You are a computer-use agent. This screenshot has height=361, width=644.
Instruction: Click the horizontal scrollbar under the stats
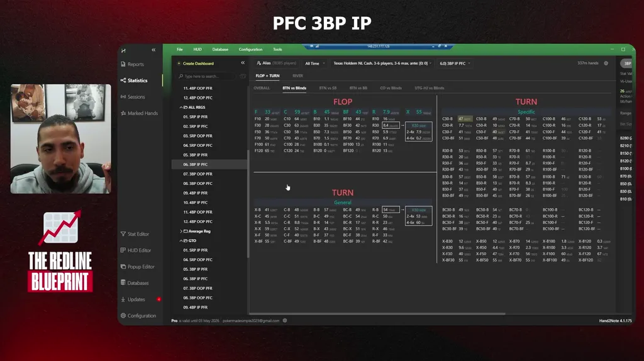click(379, 314)
